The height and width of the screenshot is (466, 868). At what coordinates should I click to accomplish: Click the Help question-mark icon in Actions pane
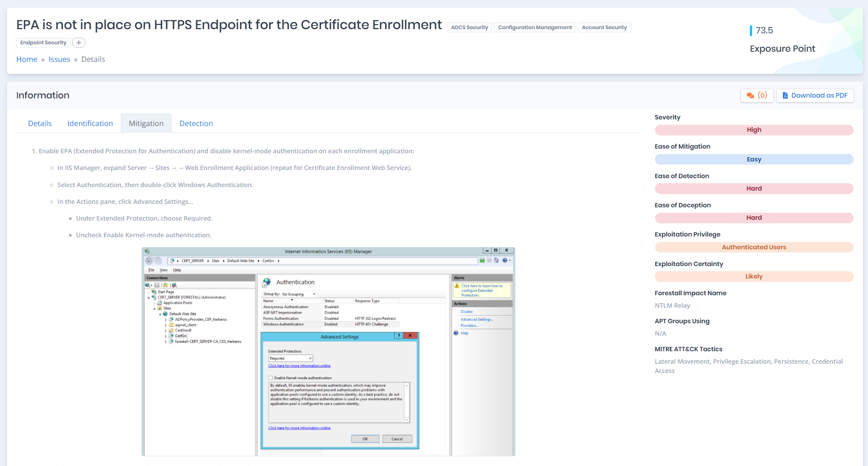point(456,333)
